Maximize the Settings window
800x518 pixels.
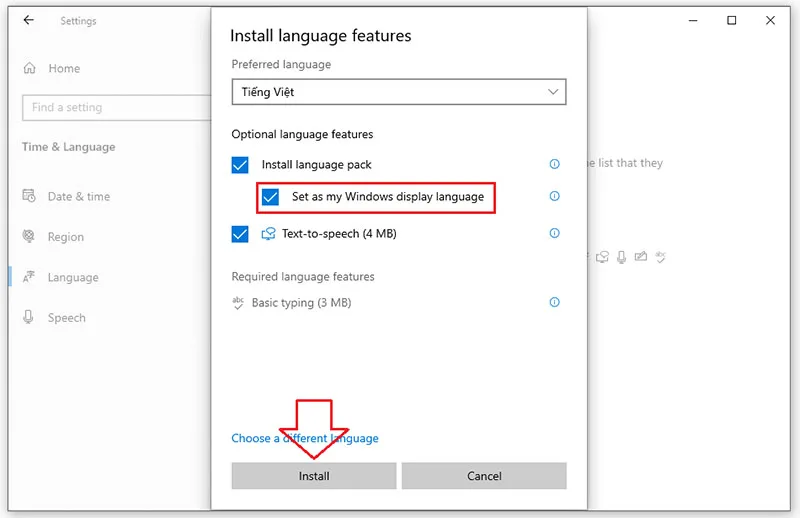tap(732, 20)
